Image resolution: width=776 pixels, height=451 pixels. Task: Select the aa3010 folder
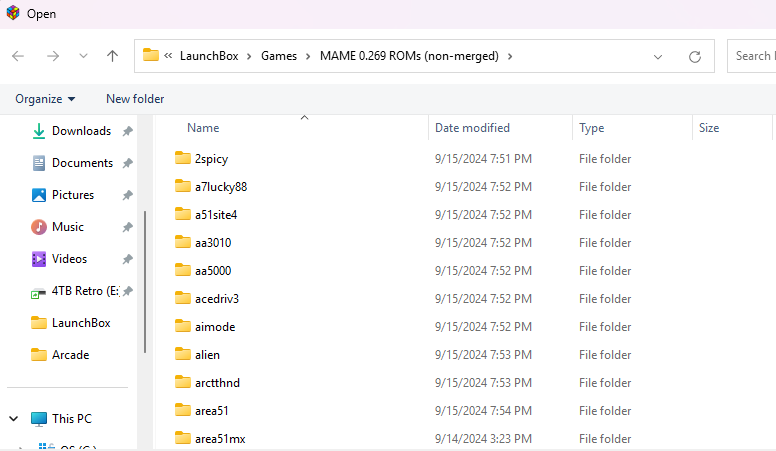[213, 243]
